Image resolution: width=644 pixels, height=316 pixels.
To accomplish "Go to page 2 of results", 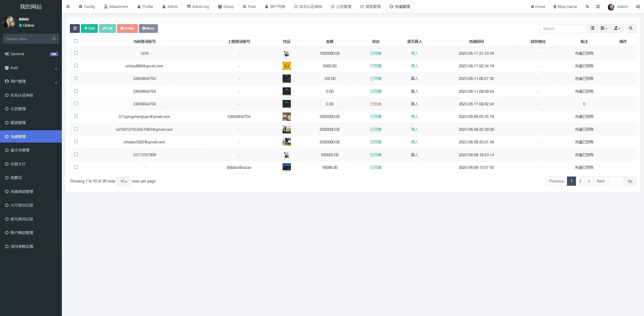I will pyautogui.click(x=580, y=181).
